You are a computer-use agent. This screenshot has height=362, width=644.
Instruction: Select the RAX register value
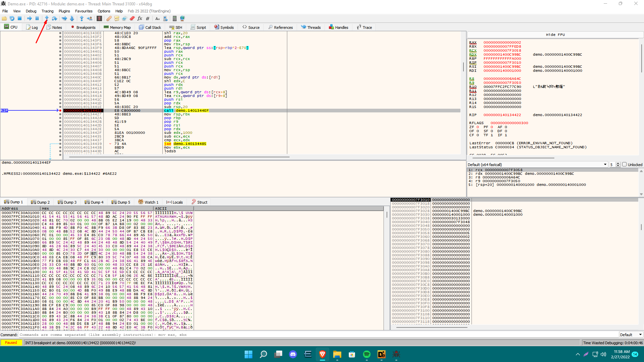502,43
